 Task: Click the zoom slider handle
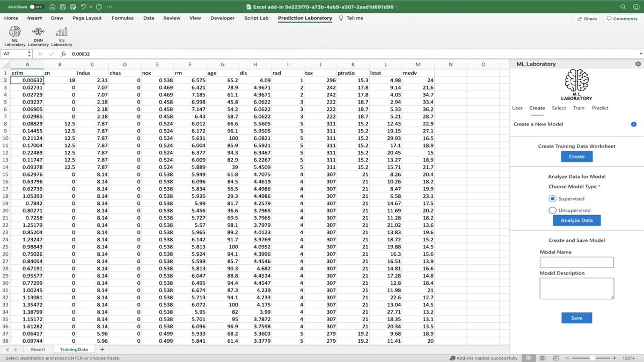point(592,358)
